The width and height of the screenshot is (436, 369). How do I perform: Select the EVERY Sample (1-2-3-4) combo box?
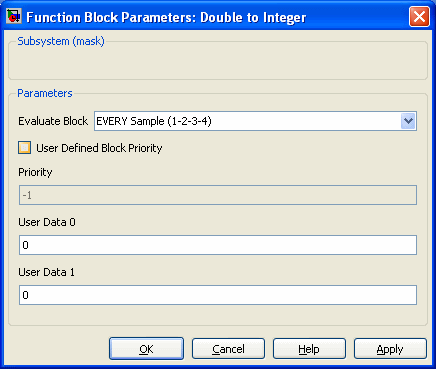tap(255, 121)
